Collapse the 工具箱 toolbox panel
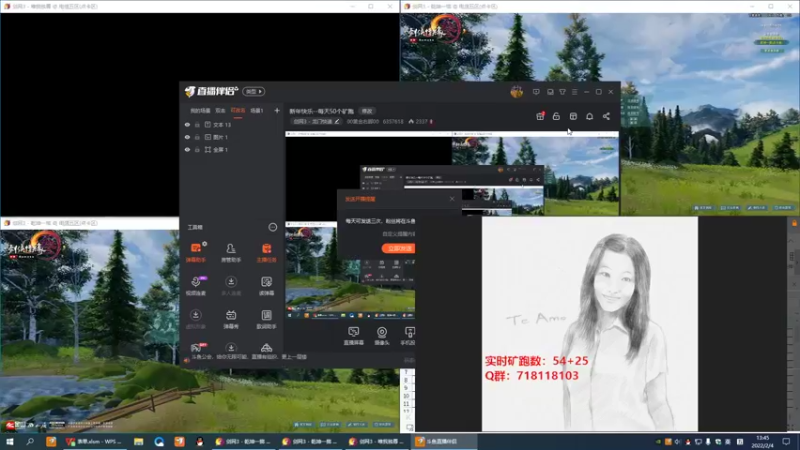Viewport: 800px width, 450px height. [x=272, y=227]
